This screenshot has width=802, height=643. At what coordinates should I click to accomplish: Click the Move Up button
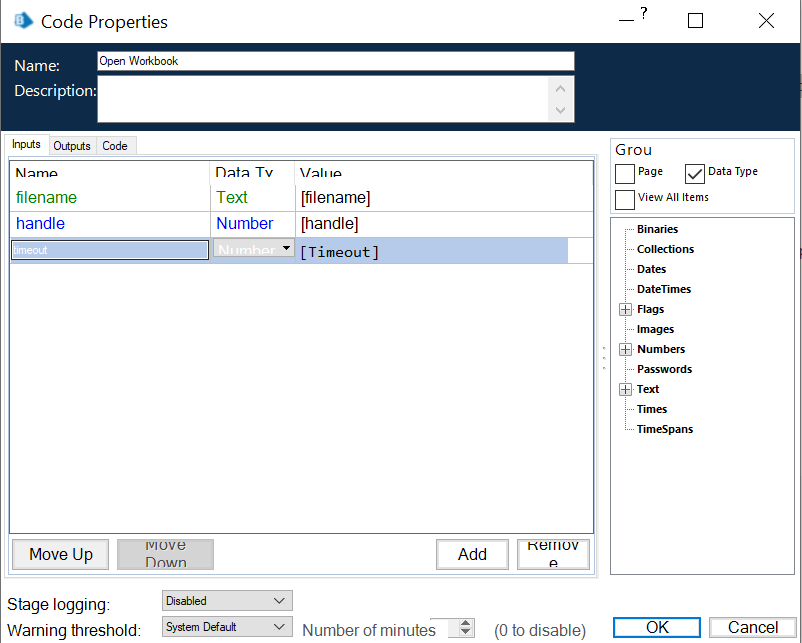pos(61,554)
